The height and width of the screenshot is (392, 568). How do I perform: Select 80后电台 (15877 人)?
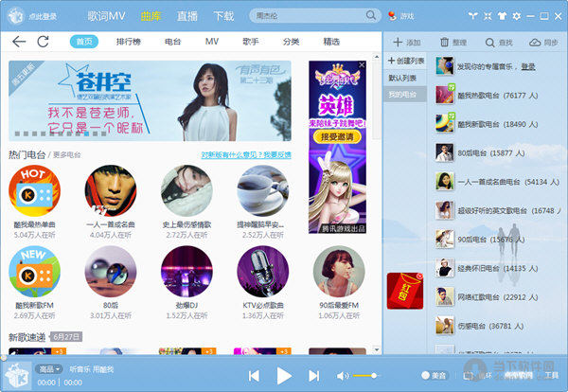pos(498,153)
